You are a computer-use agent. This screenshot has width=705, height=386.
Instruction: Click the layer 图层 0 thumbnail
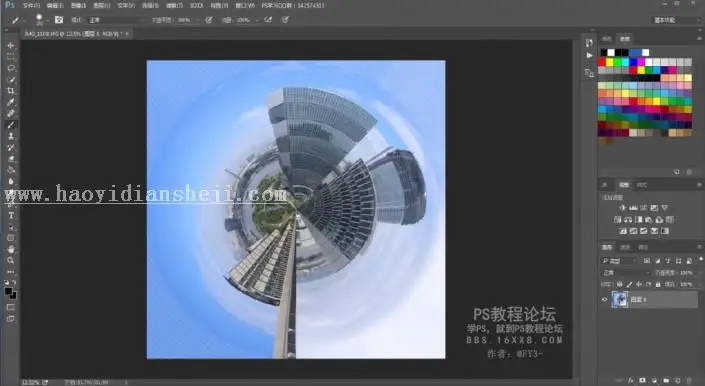620,299
